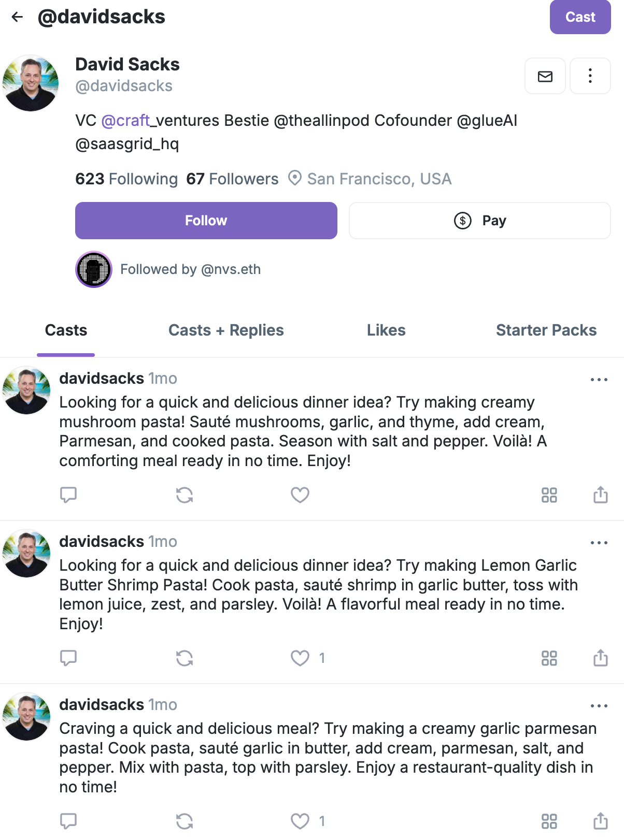Like the creamy garlic parmesan pasta cast

click(300, 821)
